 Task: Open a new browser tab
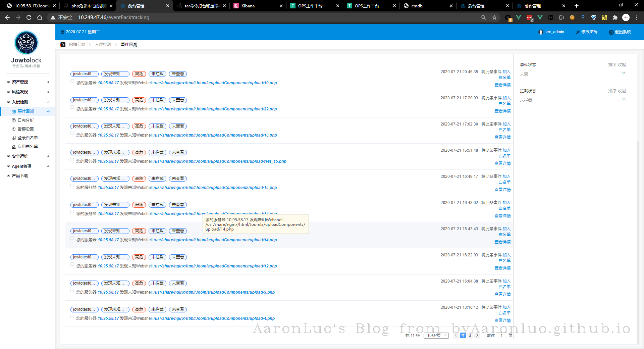click(576, 6)
